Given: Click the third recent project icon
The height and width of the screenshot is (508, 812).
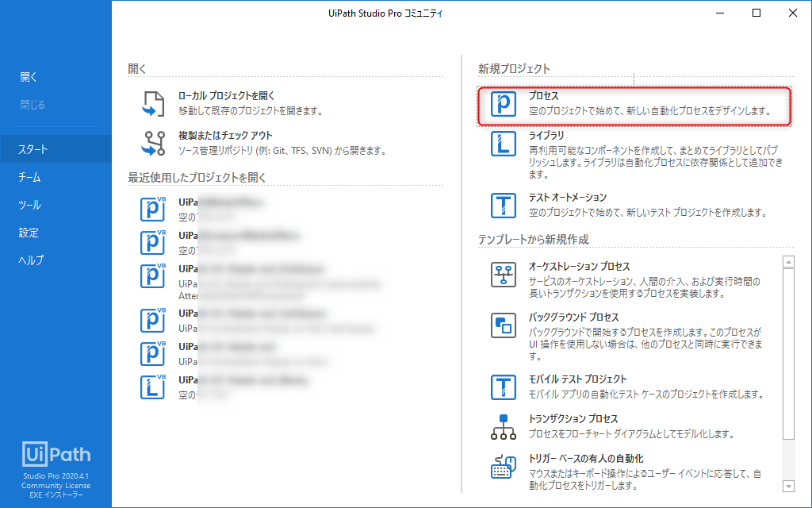Looking at the screenshot, I should click(153, 275).
